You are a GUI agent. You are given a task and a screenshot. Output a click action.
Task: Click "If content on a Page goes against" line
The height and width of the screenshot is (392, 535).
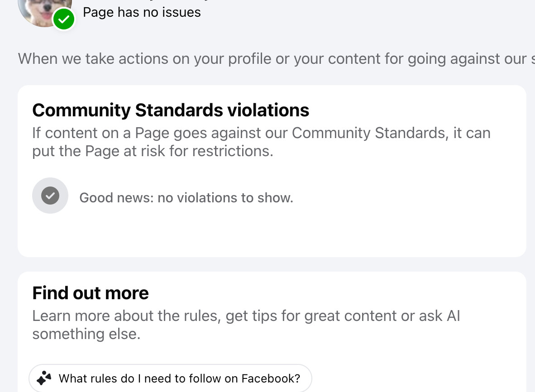click(261, 133)
